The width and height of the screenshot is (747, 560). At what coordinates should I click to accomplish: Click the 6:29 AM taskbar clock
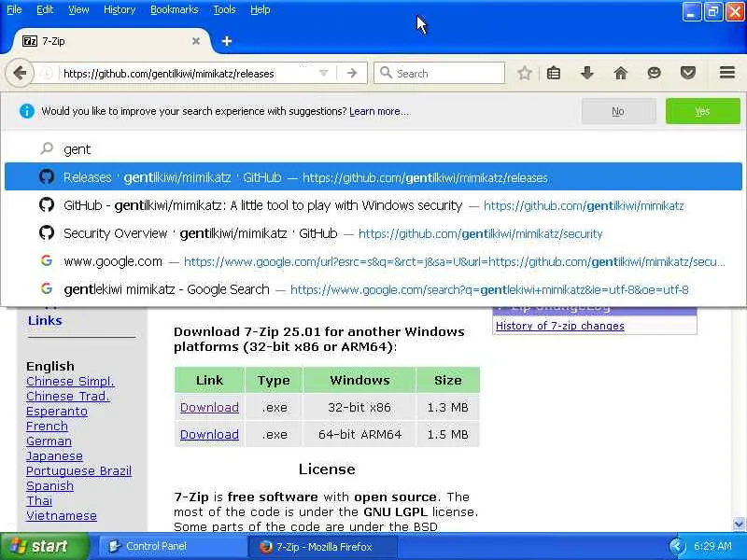[x=712, y=547]
